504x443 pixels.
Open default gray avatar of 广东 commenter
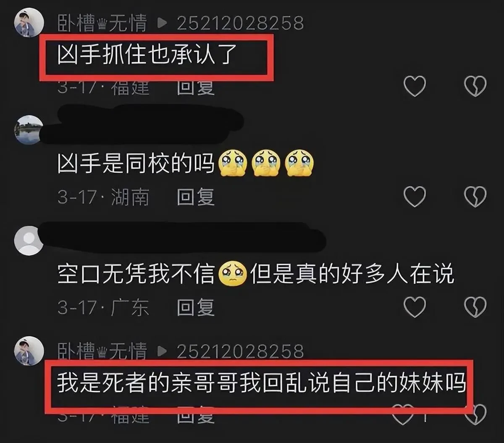29,241
